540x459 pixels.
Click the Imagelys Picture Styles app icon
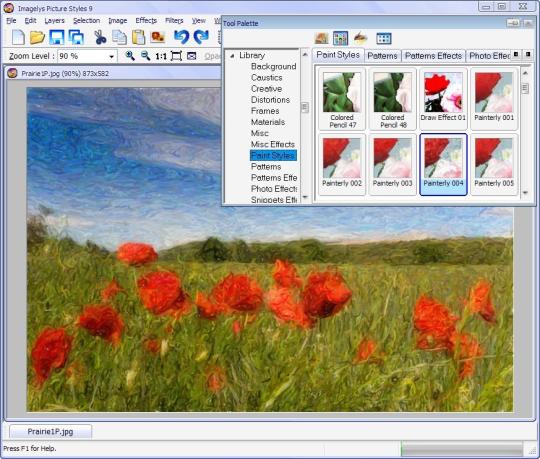pos(8,8)
